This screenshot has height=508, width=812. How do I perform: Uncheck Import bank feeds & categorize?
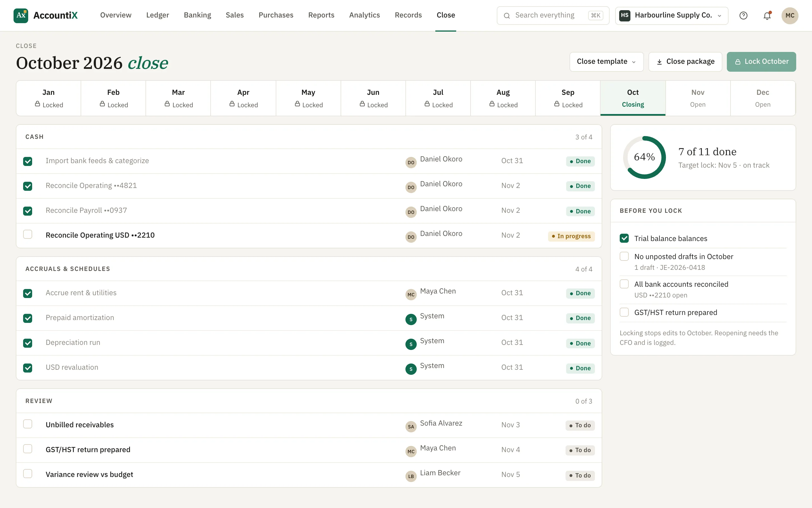(x=28, y=161)
